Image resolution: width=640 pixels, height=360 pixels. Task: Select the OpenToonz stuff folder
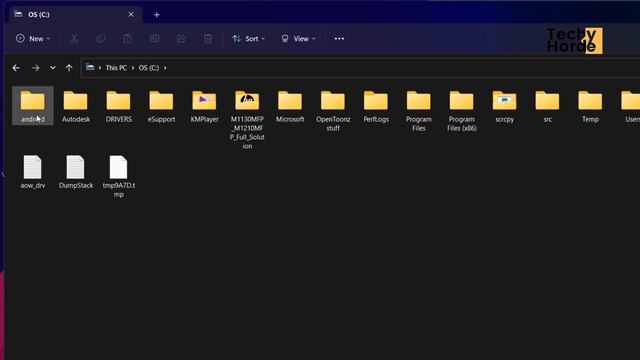[x=333, y=111]
